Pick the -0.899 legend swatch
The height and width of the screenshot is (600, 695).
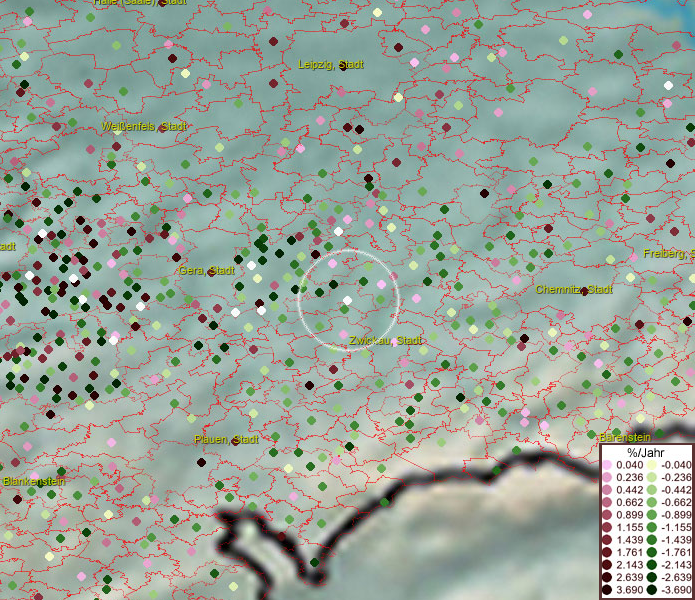pos(652,515)
